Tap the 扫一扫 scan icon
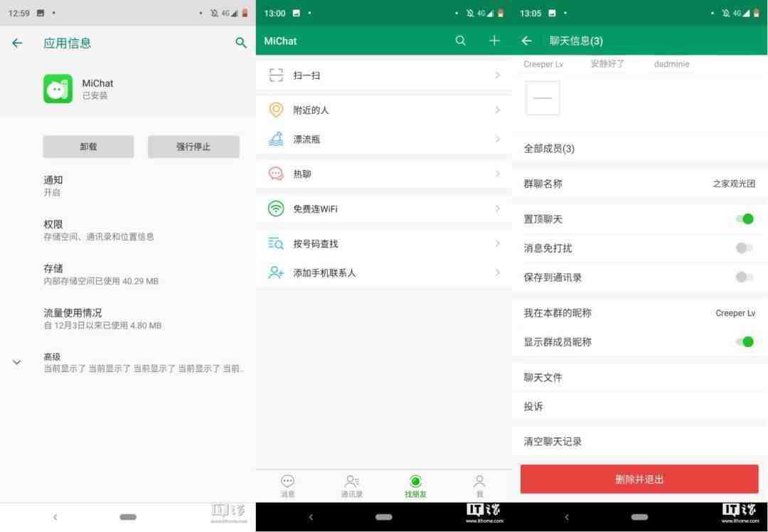The height and width of the screenshot is (532, 768). tap(276, 75)
